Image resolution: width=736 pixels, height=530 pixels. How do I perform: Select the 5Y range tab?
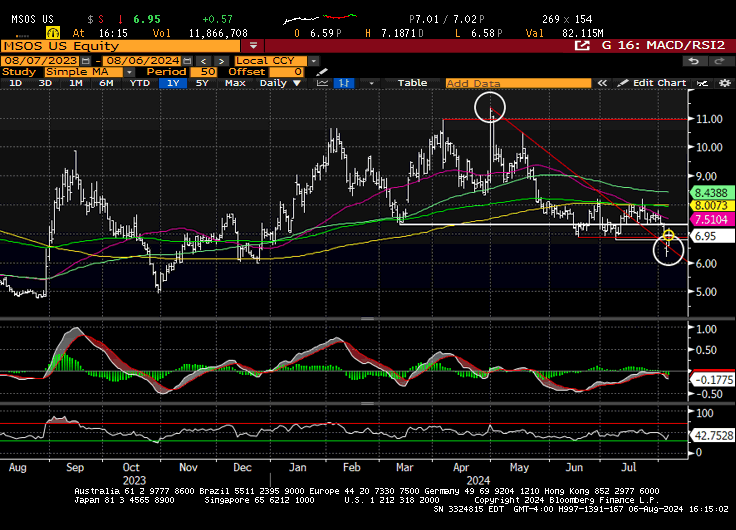202,83
